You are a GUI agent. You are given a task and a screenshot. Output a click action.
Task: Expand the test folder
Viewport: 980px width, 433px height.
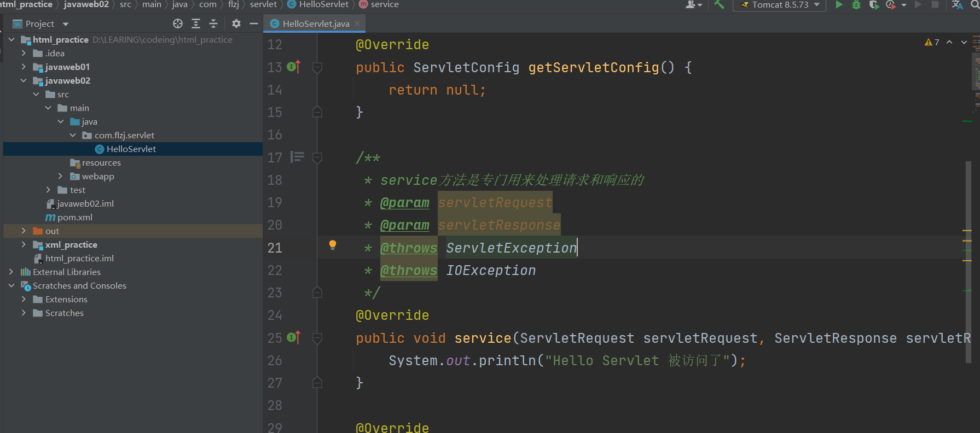[48, 190]
